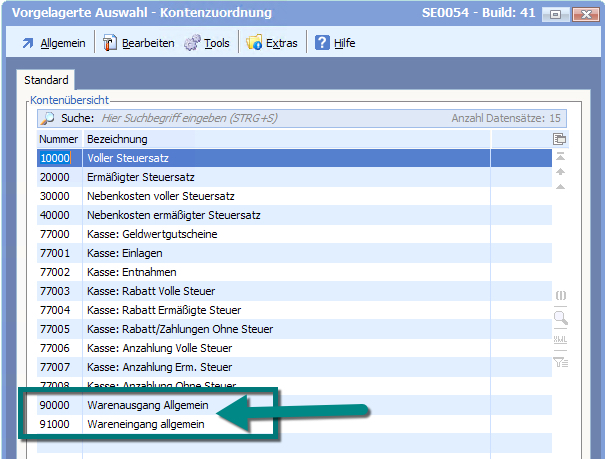Sort by the Bezeichnung column header
The image size is (605, 459).
click(117, 139)
